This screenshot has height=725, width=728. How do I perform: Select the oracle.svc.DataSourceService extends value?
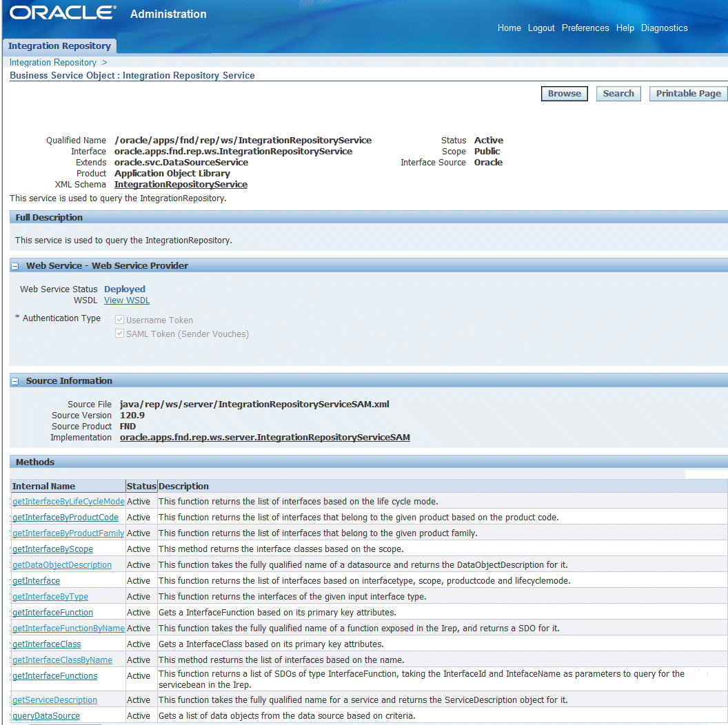pos(181,162)
